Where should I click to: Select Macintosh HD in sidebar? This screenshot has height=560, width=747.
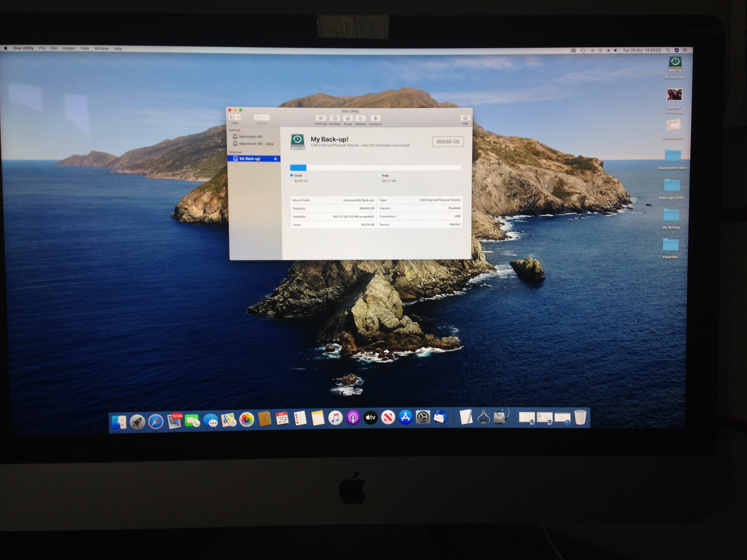point(250,137)
